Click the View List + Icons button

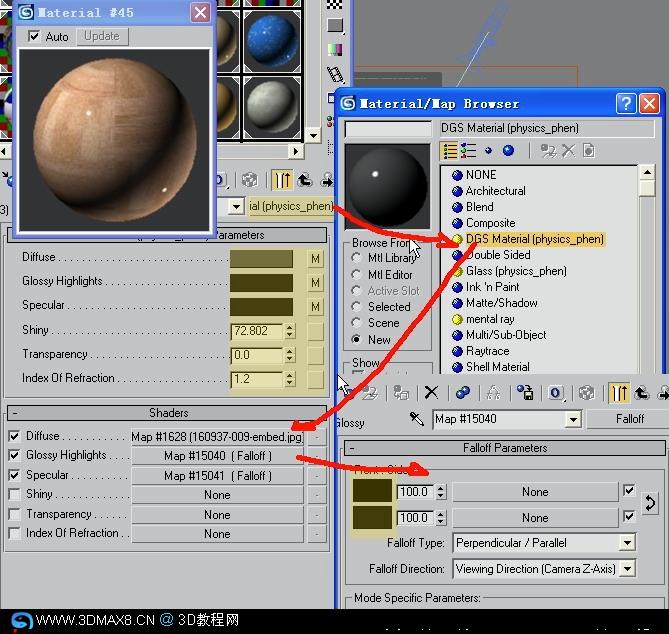coord(468,151)
